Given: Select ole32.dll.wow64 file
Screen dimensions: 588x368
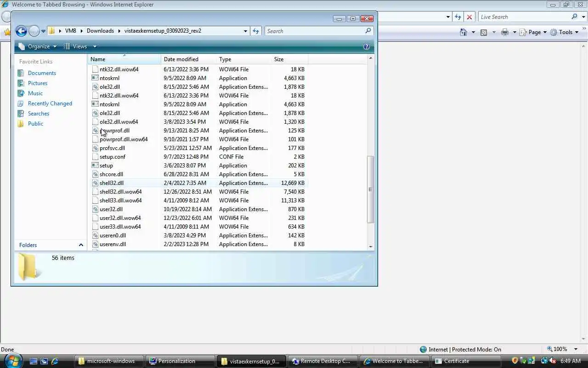Looking at the screenshot, I should [x=119, y=122].
